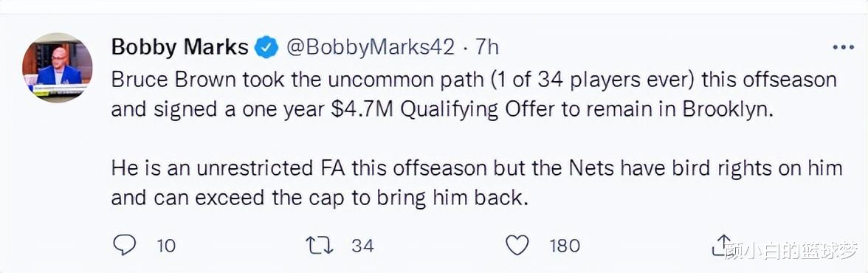
Task: Retweet using the retweet arrows icon
Action: 320,245
